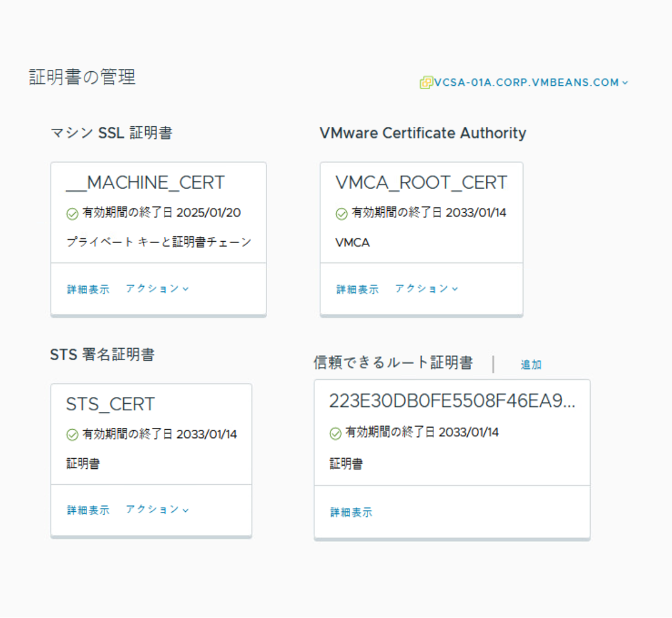Click the vCenter server icon beside VCSA-01A.CORP.VMBEANS.COM

[x=426, y=83]
